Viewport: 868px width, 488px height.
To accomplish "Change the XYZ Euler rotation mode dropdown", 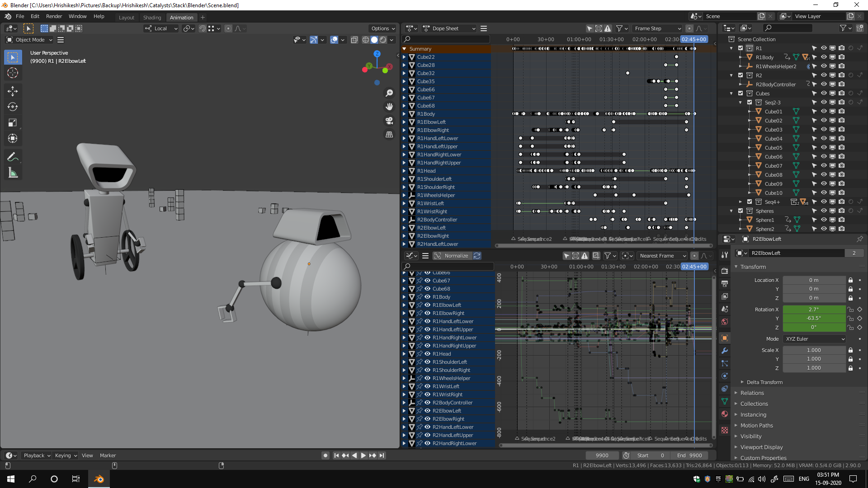I will [x=815, y=339].
